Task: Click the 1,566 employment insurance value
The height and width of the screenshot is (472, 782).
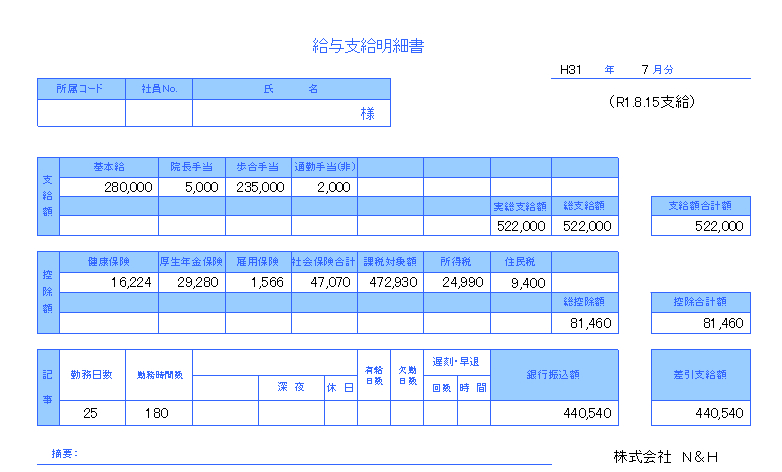Action: pos(267,282)
